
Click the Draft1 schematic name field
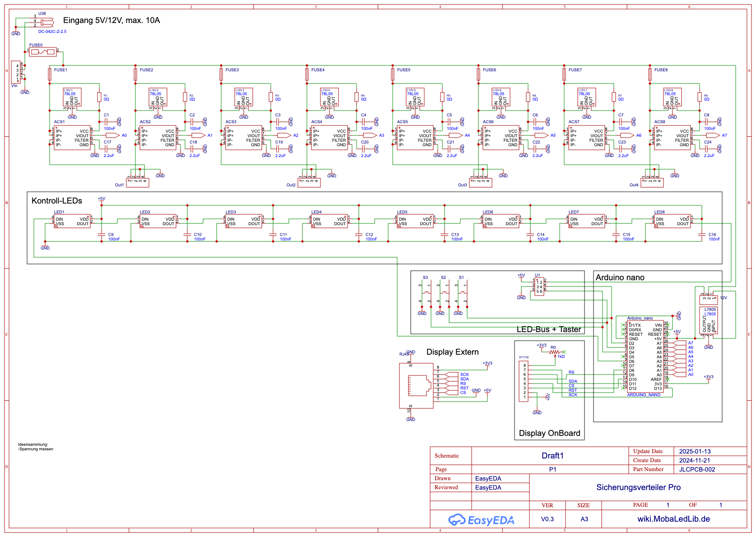[552, 456]
